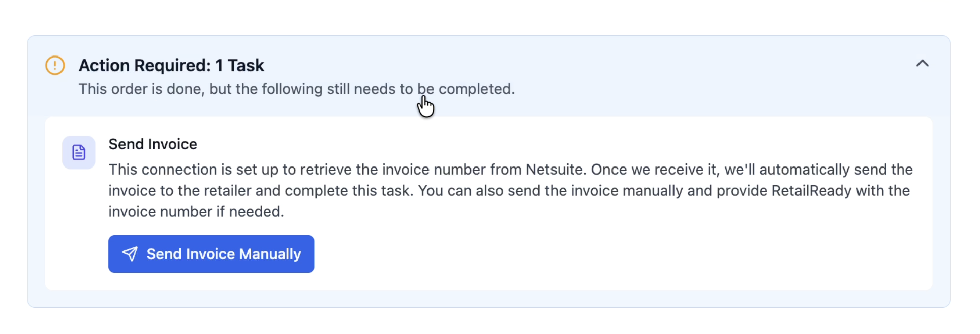Click the "Send Invoice" task title
980x334 pixels.
tap(153, 144)
